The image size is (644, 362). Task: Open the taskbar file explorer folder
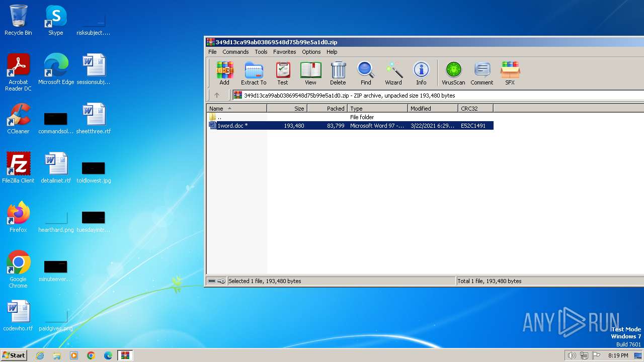pos(57,355)
